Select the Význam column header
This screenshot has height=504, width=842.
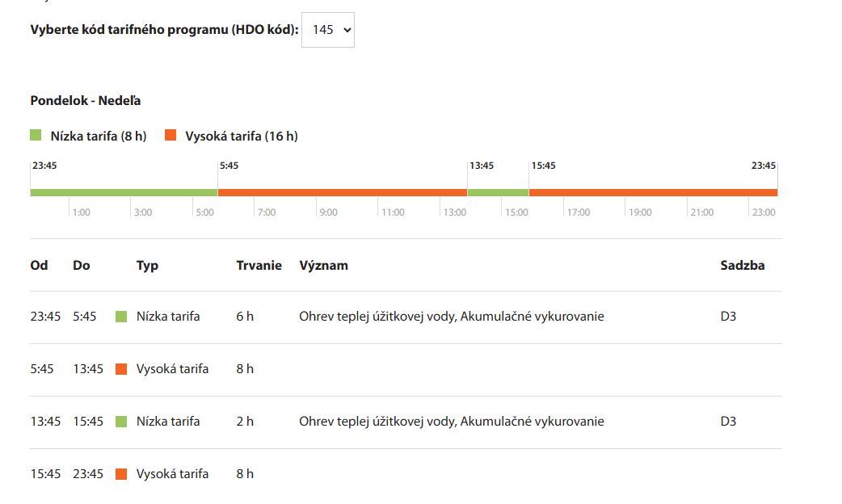(323, 265)
